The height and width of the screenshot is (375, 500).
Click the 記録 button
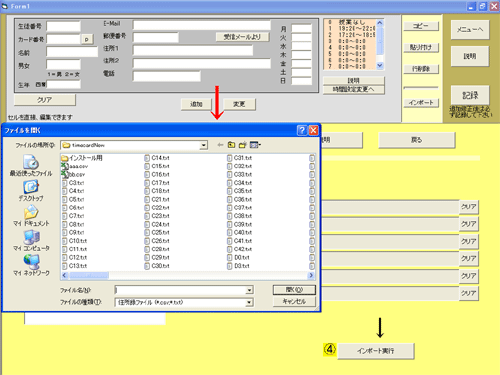pyautogui.click(x=470, y=95)
